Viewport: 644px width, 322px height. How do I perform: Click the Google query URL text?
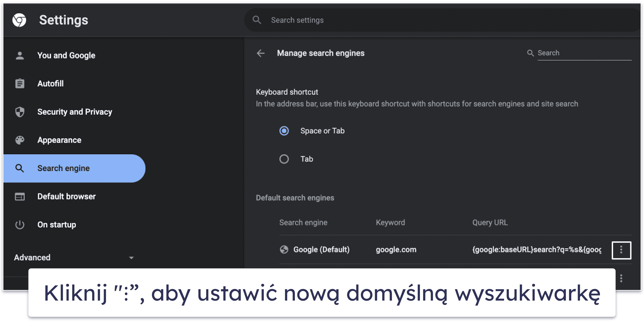point(537,250)
